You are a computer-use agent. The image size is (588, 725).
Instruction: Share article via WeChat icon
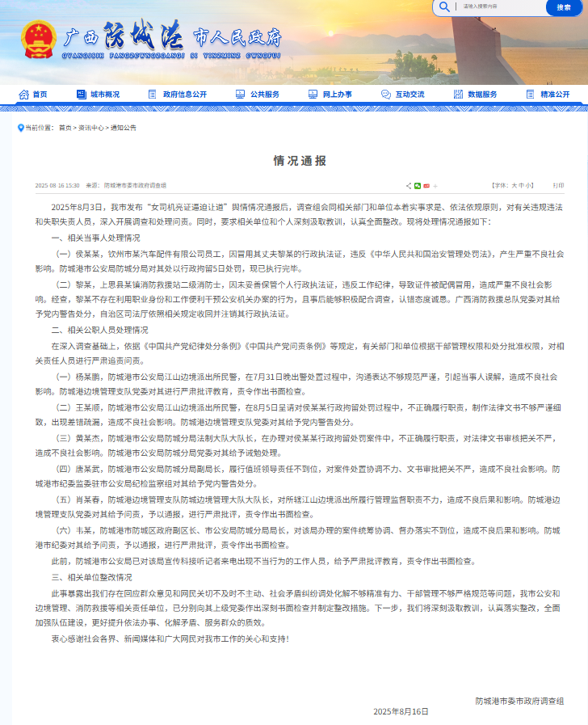point(418,185)
